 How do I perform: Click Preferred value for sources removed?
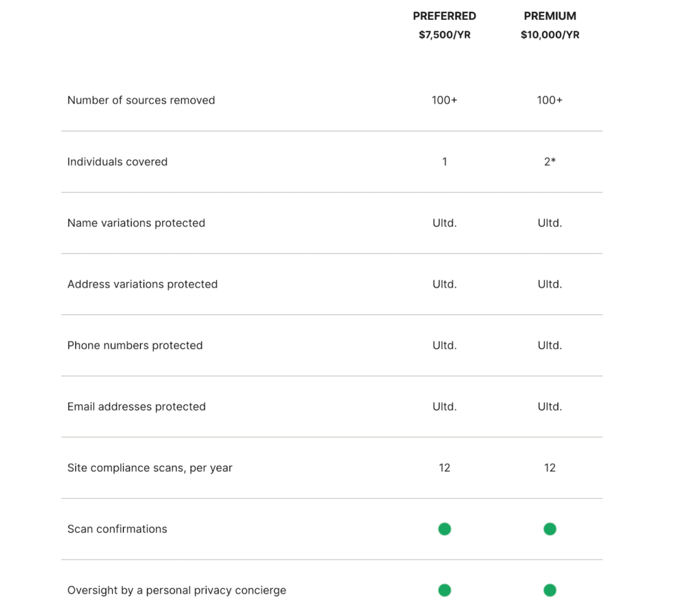point(444,100)
